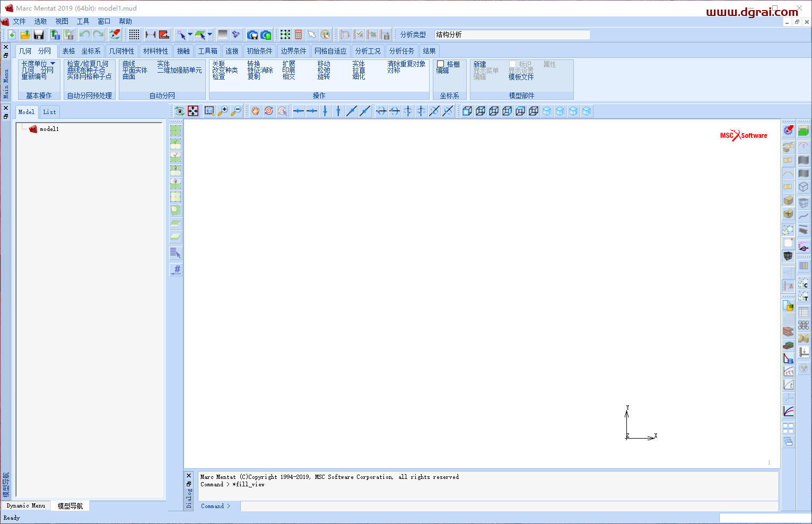Click the color palette icon

pos(325,34)
